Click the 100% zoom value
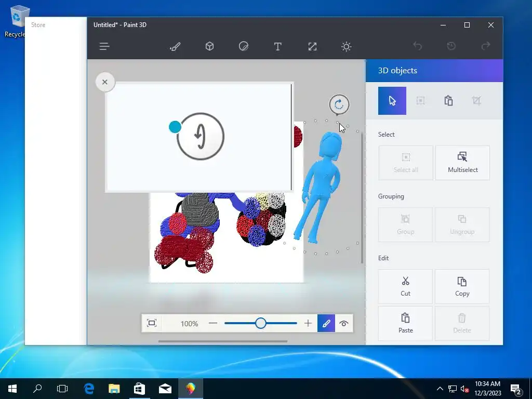The image size is (532, 399). 189,324
